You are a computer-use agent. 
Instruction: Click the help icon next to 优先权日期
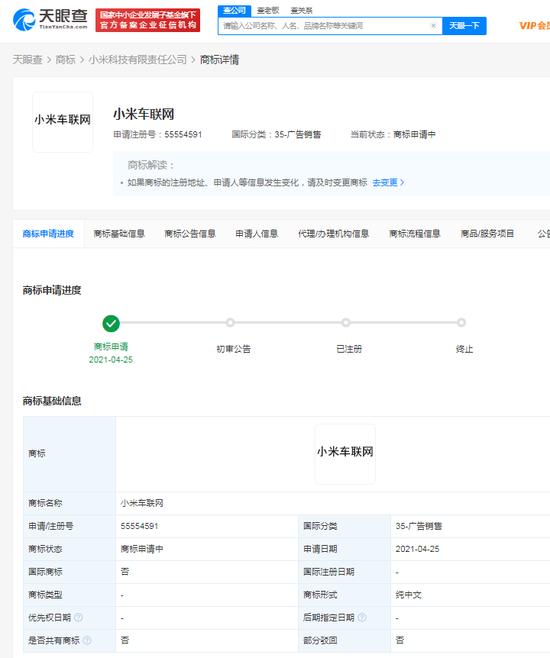pyautogui.click(x=78, y=617)
